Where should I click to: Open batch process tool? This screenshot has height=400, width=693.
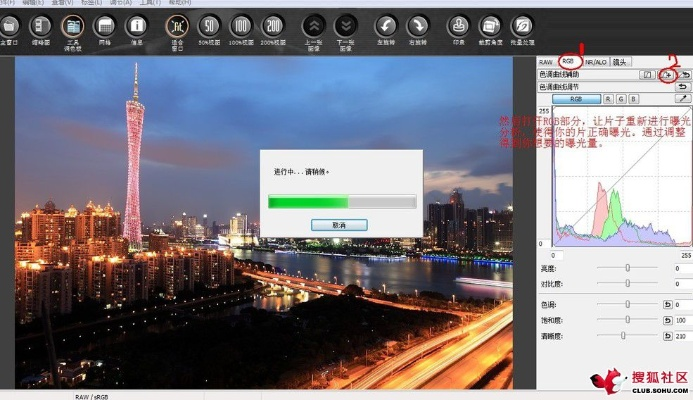pos(522,26)
